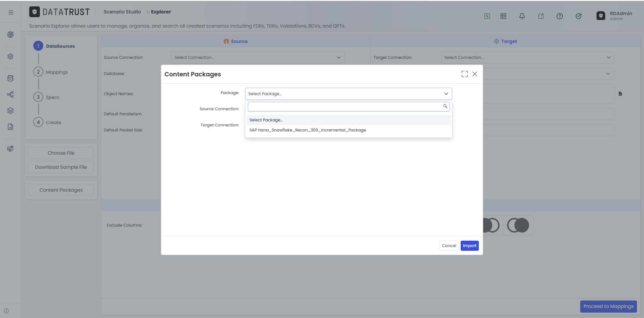Go to the DataSources step
Screen dimensions: 644x318
(54, 46)
